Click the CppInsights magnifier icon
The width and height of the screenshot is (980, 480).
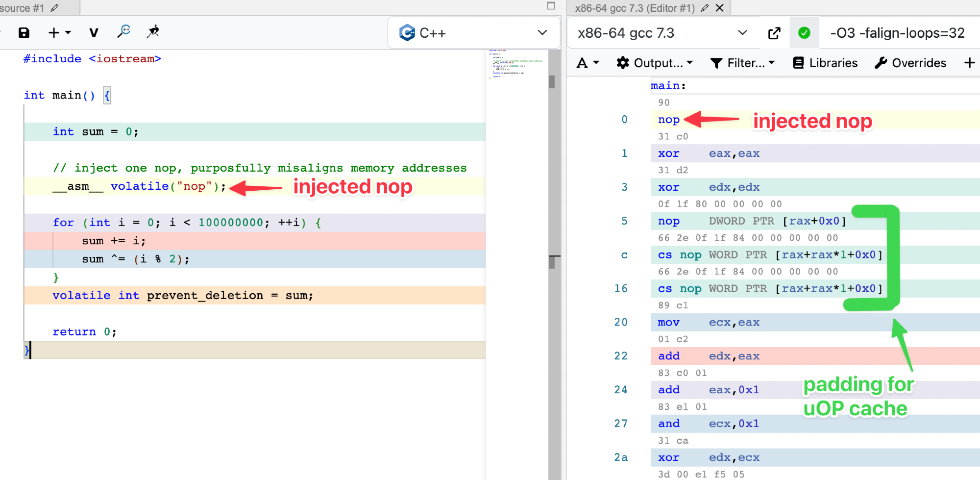click(124, 32)
